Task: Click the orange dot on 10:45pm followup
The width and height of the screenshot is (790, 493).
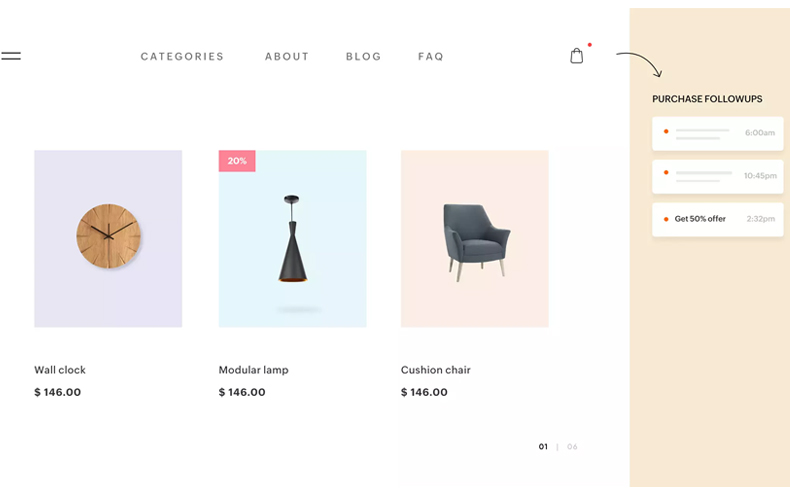Action: pyautogui.click(x=666, y=172)
